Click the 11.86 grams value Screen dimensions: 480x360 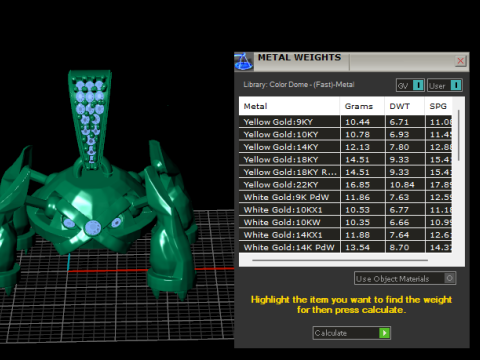(357, 197)
